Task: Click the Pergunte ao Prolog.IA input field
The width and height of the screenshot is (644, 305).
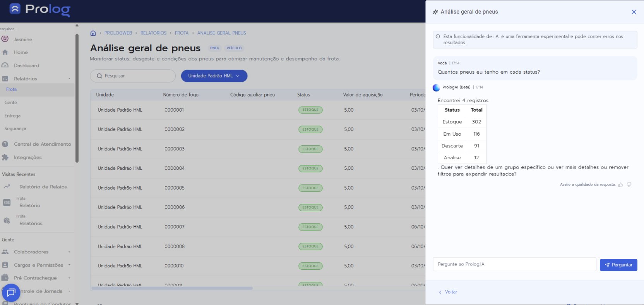Action: point(514,264)
